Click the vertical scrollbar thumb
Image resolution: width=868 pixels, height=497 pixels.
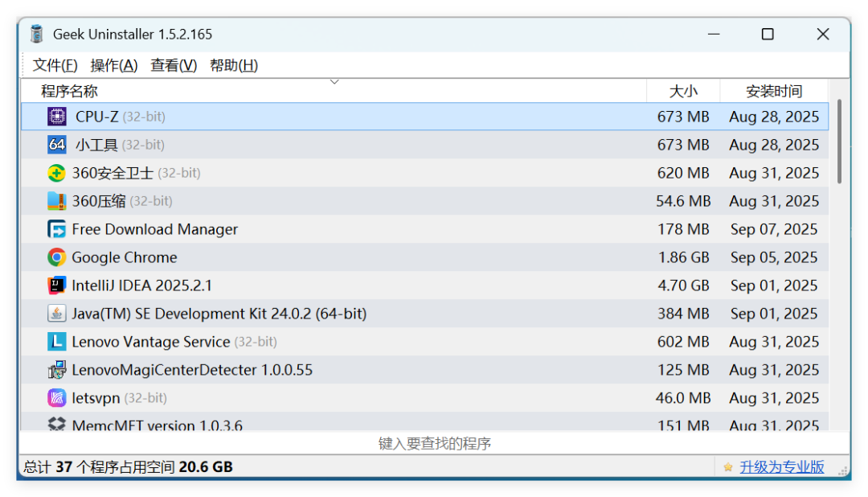coord(839,141)
